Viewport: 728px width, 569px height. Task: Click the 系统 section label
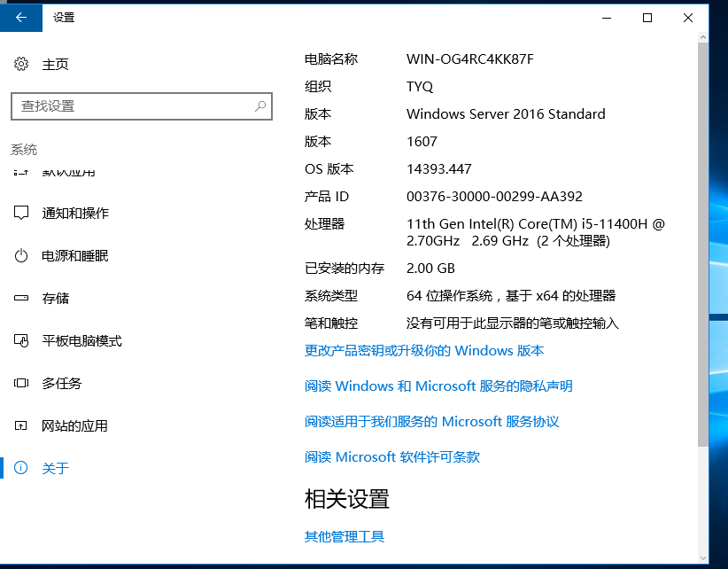click(x=24, y=150)
